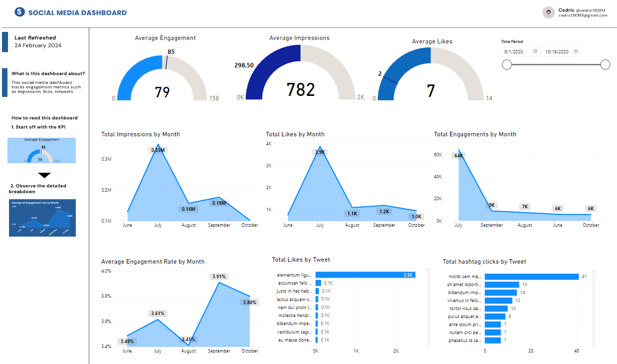Click the Average Engagement Rate by Month title
This screenshot has width=617, height=364.
pos(153,262)
